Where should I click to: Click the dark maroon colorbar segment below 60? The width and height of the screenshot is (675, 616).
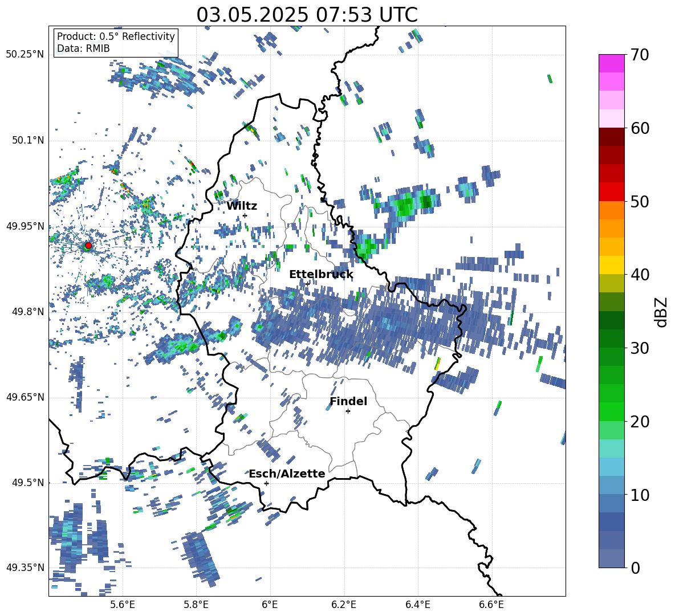pyautogui.click(x=611, y=137)
